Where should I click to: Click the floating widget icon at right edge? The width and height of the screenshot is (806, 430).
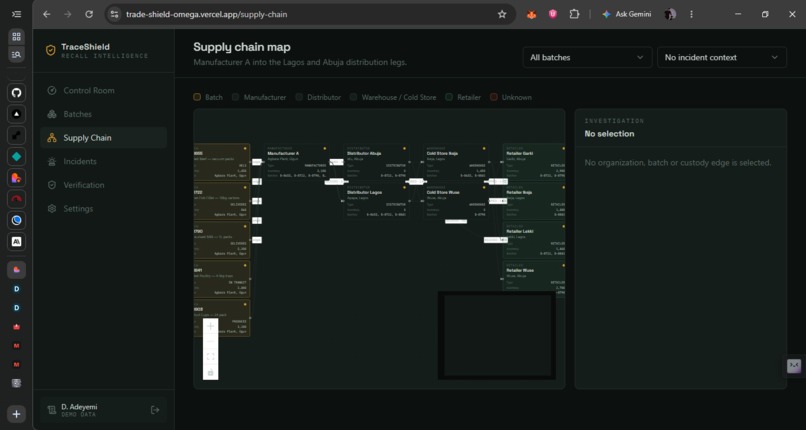click(x=794, y=366)
